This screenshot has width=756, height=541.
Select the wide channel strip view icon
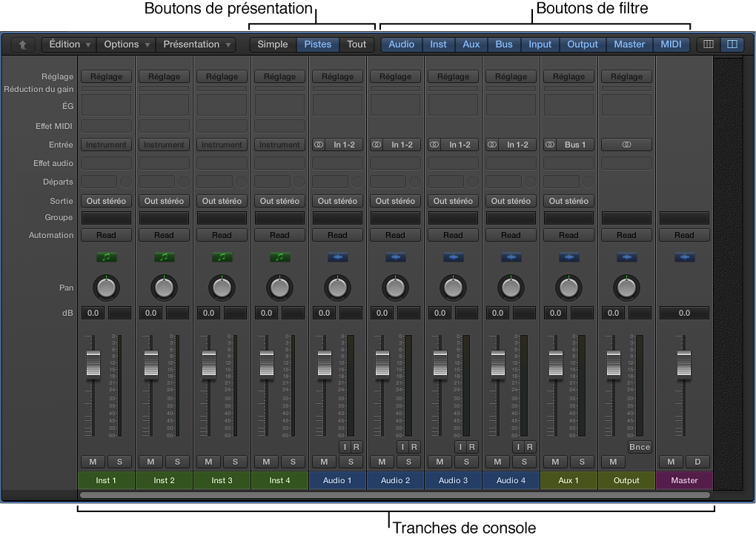pyautogui.click(x=732, y=44)
